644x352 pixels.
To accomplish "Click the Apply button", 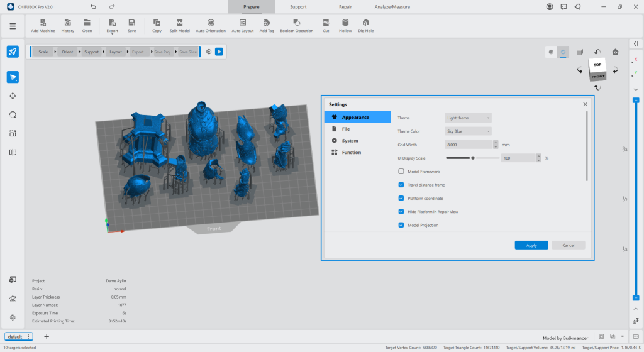I will tap(531, 245).
